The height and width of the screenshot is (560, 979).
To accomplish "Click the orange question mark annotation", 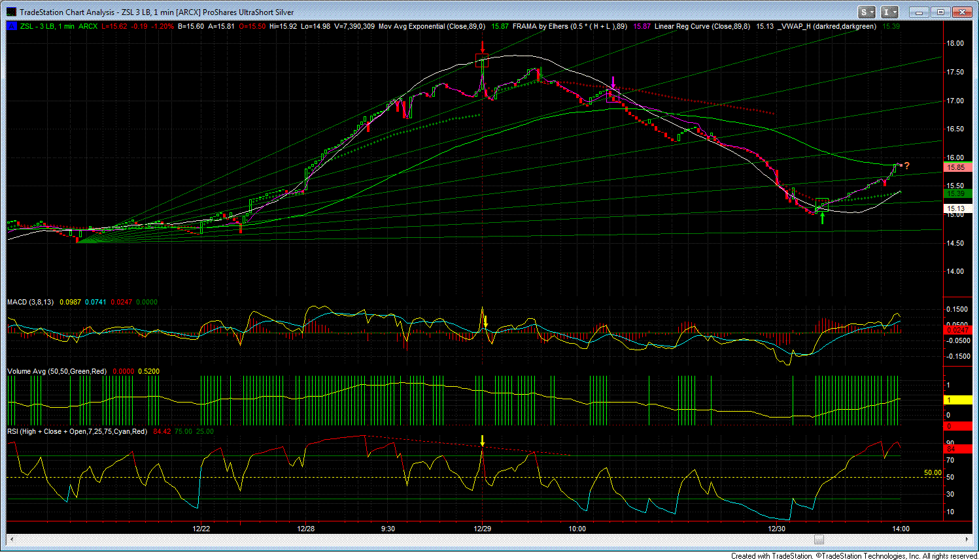I will (907, 166).
